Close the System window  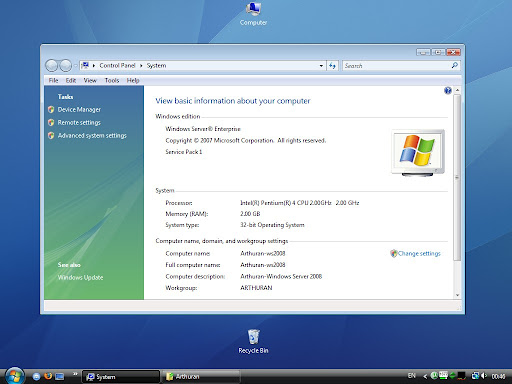point(453,52)
